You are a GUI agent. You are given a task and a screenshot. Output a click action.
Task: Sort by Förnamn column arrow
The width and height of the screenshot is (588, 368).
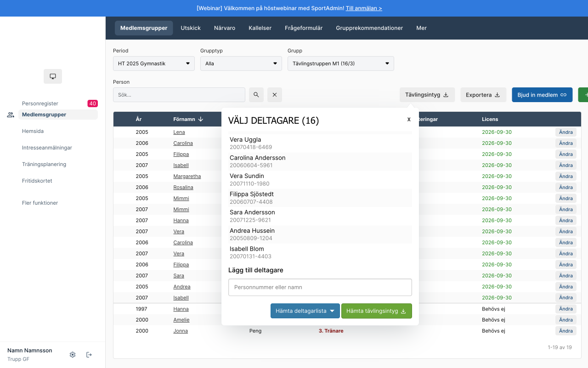(201, 119)
